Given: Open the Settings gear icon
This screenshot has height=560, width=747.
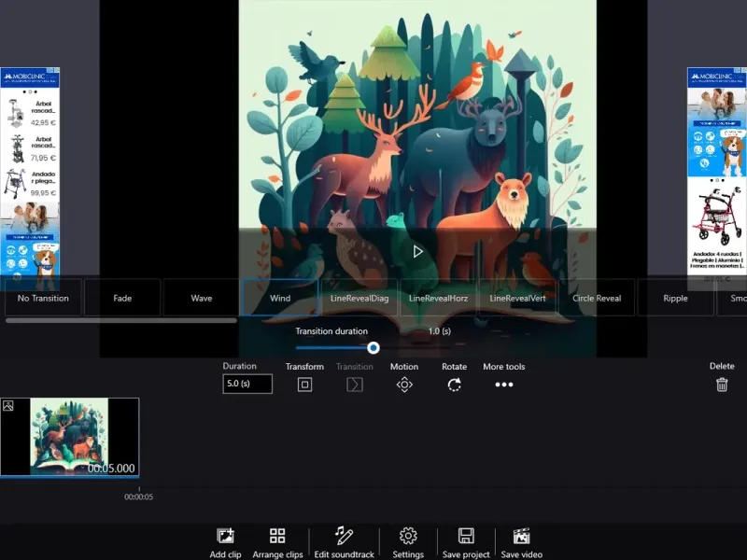Looking at the screenshot, I should tap(408, 536).
